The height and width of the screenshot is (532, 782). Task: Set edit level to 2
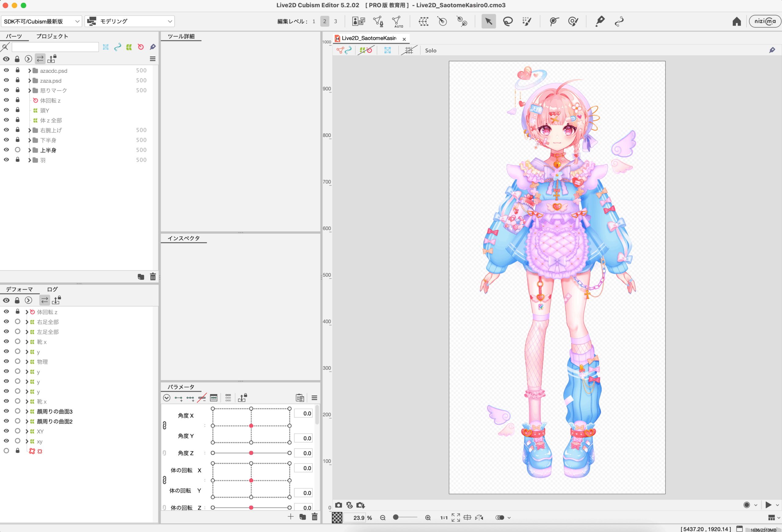(x=324, y=21)
